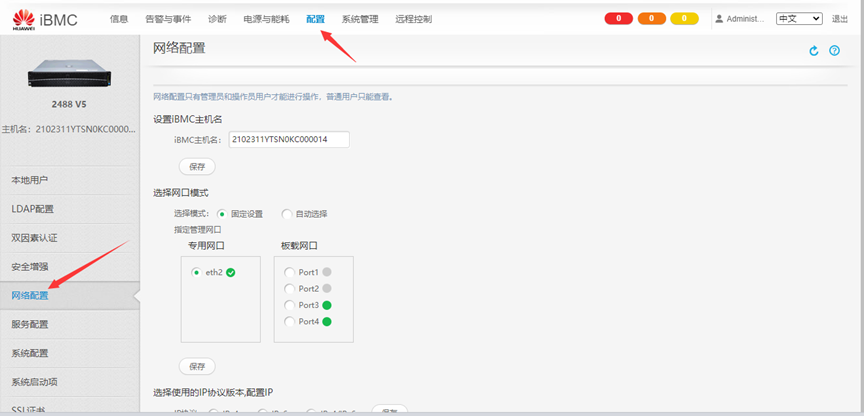
Task: Click 保存 under iBMC主机名
Action: [197, 167]
